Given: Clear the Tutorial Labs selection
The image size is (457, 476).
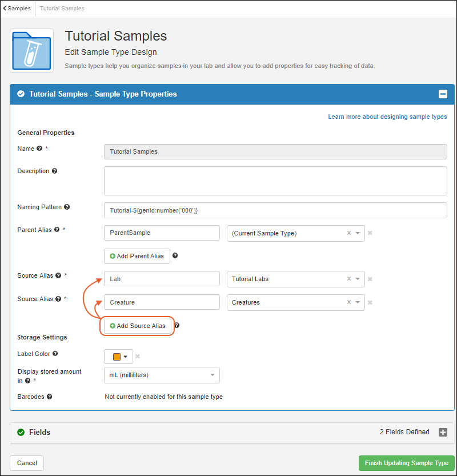Looking at the screenshot, I should coord(349,279).
